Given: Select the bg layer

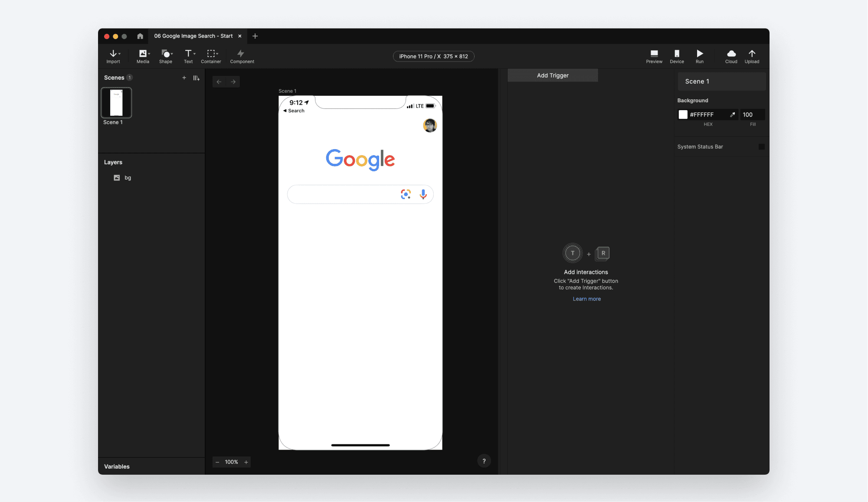Looking at the screenshot, I should click(151, 178).
